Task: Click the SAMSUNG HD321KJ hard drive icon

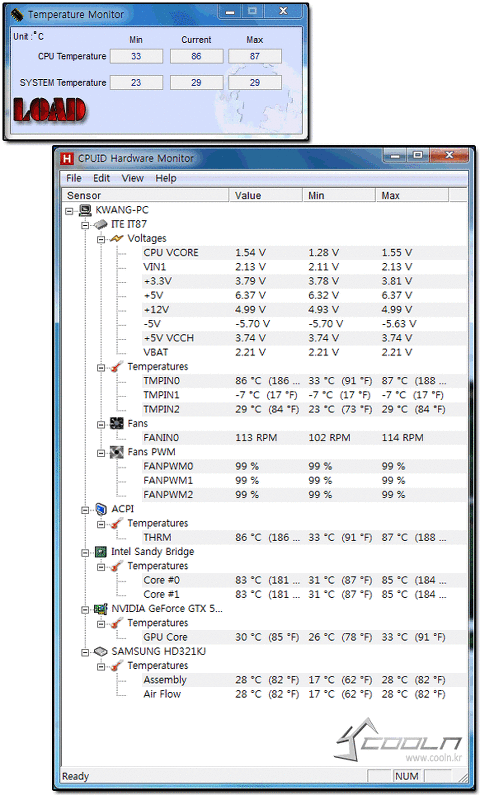Action: tap(101, 652)
